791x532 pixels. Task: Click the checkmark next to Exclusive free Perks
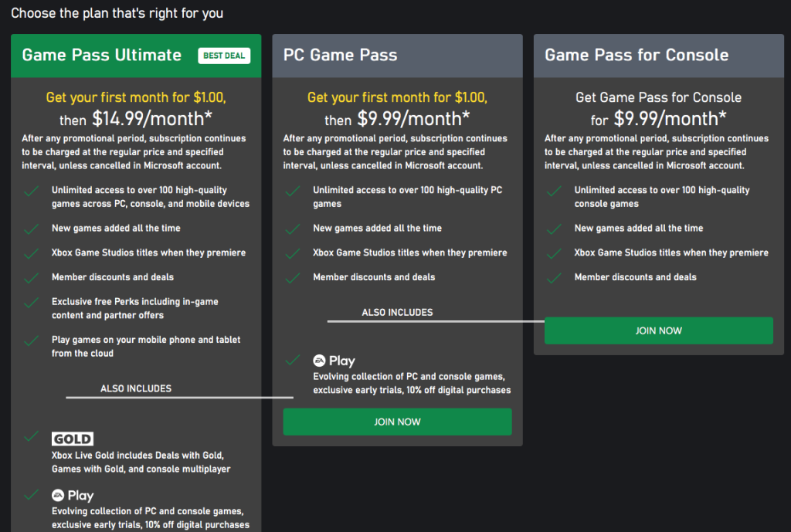tap(32, 302)
